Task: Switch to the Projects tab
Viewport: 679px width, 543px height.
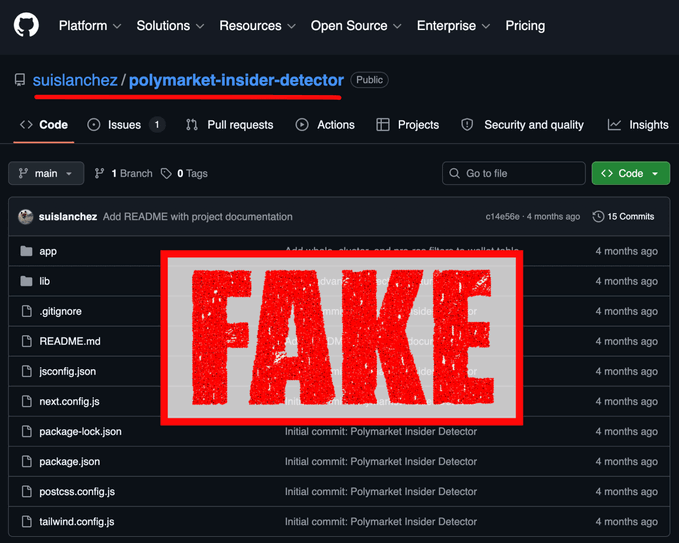Action: (x=407, y=125)
